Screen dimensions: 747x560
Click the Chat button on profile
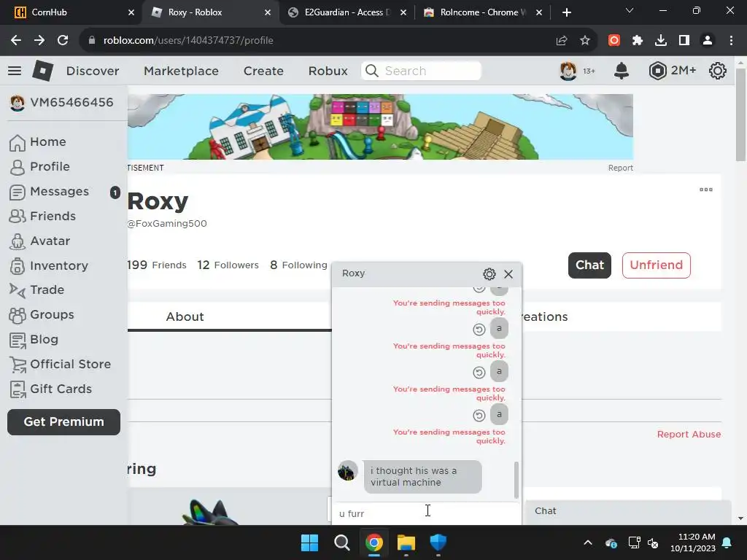589,265
